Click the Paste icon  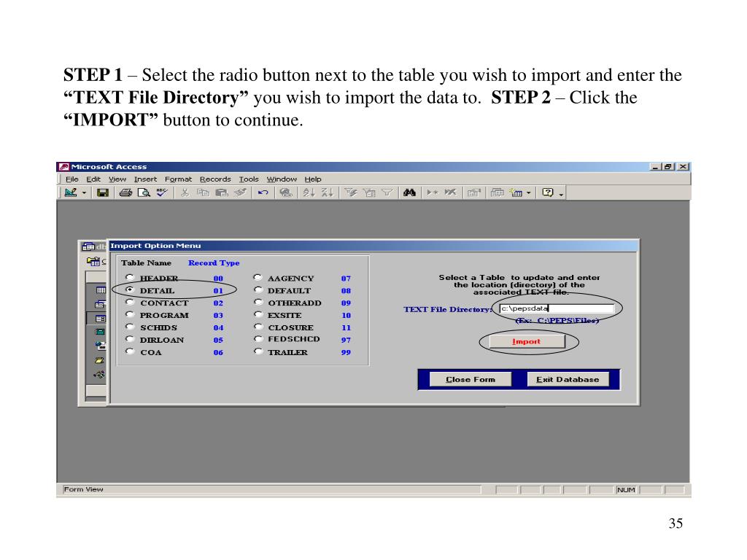pyautogui.click(x=222, y=192)
